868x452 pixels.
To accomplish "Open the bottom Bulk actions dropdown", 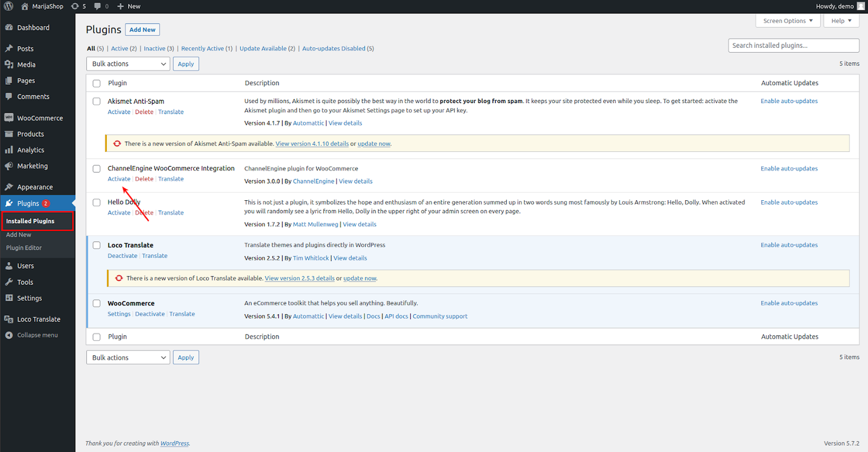I will (x=128, y=358).
